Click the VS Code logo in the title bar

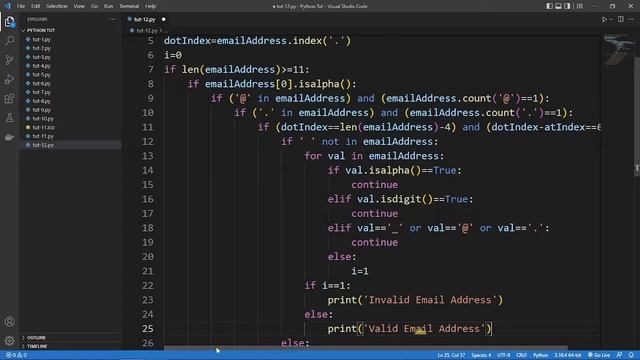coord(7,6)
